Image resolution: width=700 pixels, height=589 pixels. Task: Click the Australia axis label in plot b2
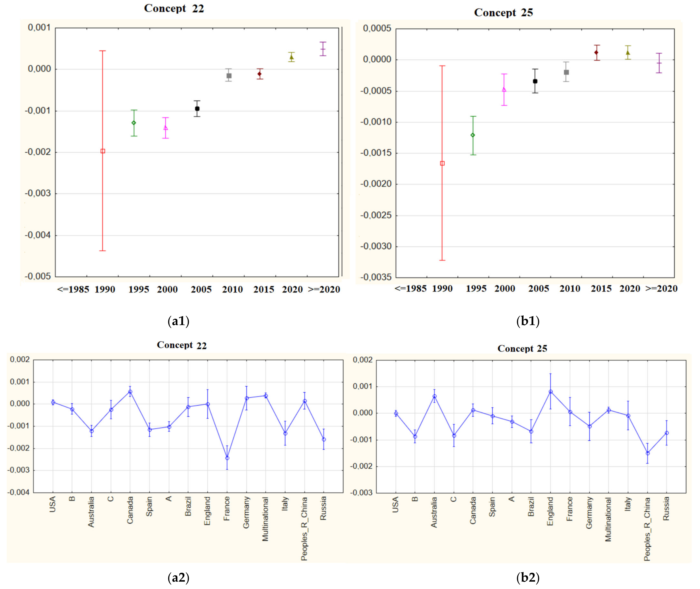click(x=434, y=513)
